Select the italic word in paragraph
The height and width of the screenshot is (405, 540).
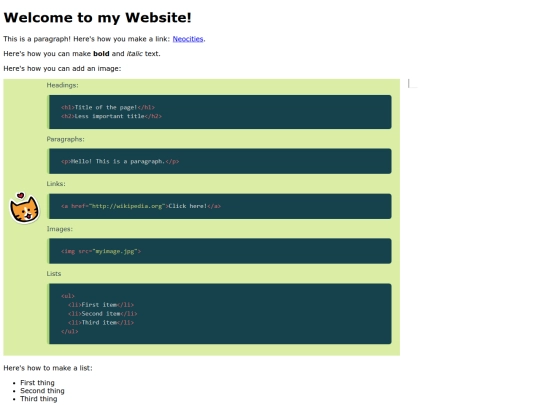[x=135, y=54]
